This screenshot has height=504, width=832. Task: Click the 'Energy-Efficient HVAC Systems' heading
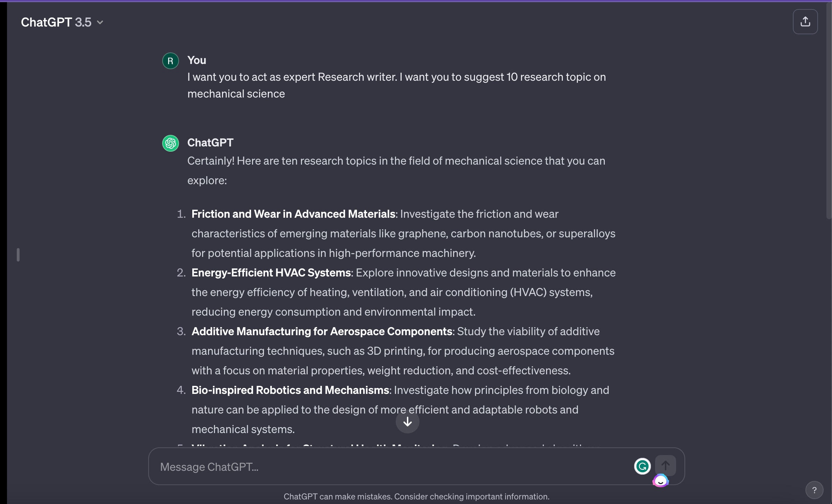coord(271,273)
